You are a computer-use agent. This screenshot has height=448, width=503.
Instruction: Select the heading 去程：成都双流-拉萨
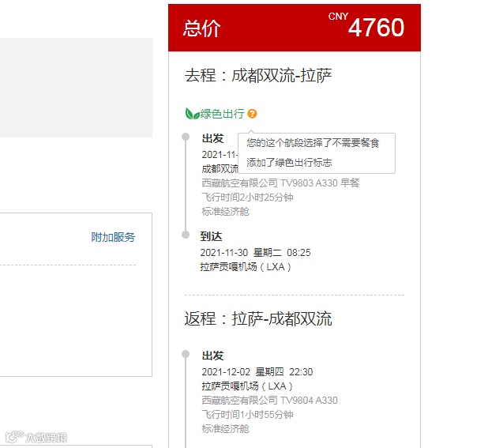coord(258,76)
